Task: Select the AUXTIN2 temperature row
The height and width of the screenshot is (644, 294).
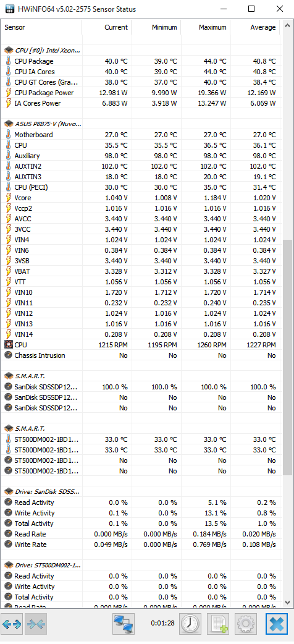Action: point(141,166)
